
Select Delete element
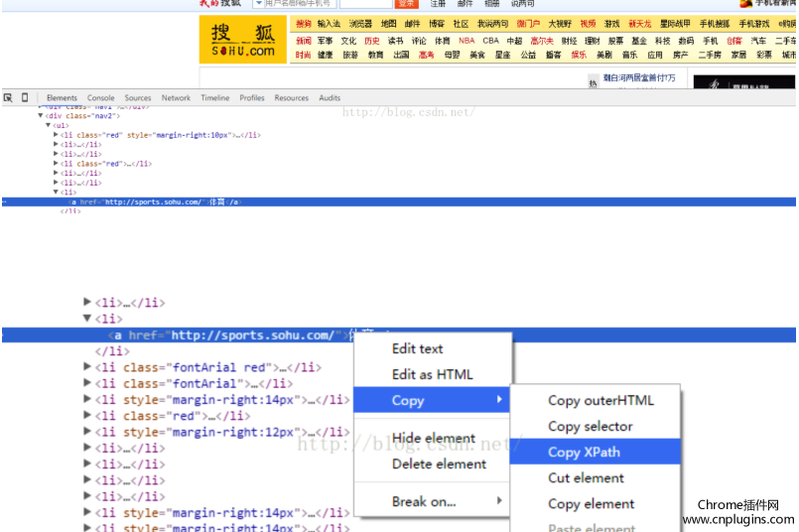click(x=440, y=465)
